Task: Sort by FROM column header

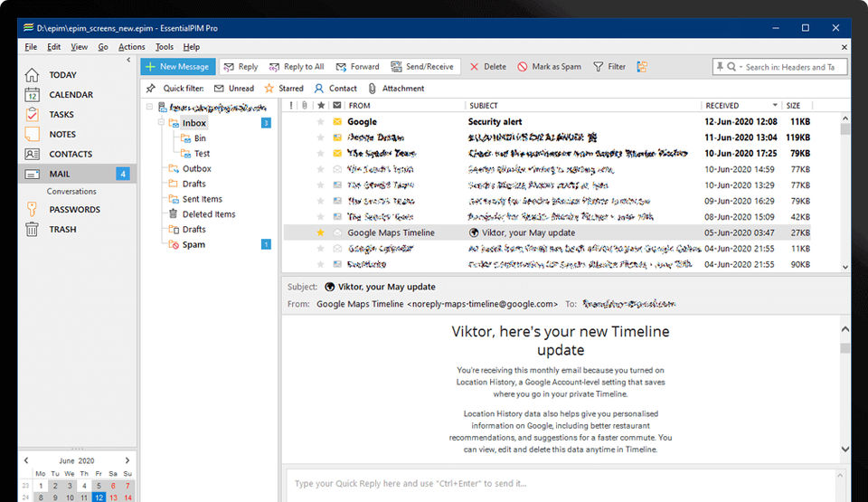Action: 359,105
